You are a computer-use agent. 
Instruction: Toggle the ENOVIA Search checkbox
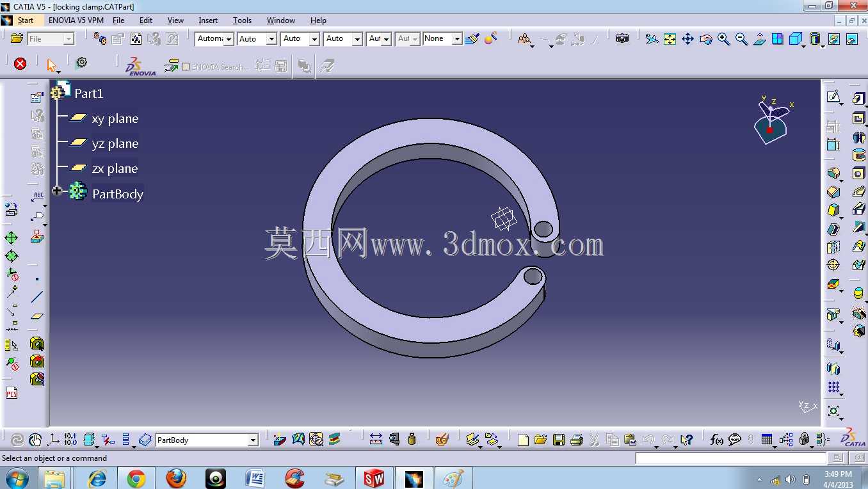pos(186,67)
